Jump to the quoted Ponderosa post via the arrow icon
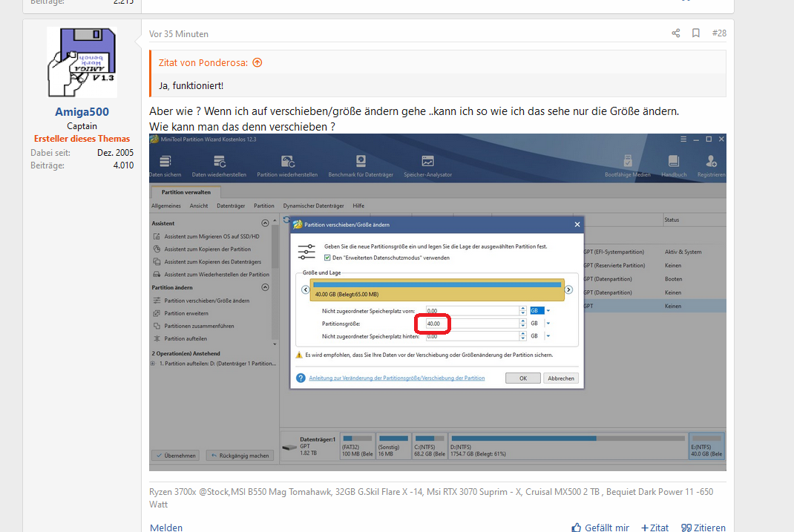Viewport: 794px width, 532px height. [257, 63]
